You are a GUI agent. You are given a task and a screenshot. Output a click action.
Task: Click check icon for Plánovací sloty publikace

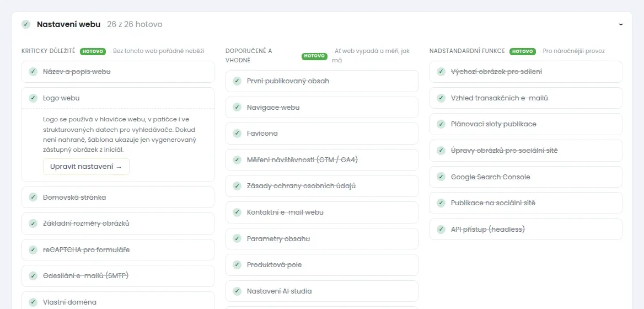441,124
